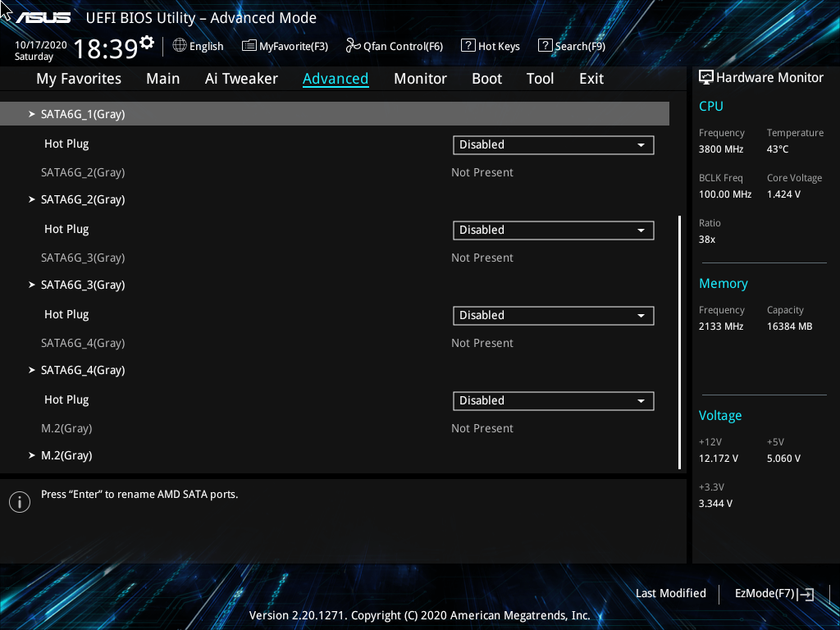This screenshot has width=840, height=630.
Task: Click the 5.060 V reading
Action: click(x=783, y=459)
